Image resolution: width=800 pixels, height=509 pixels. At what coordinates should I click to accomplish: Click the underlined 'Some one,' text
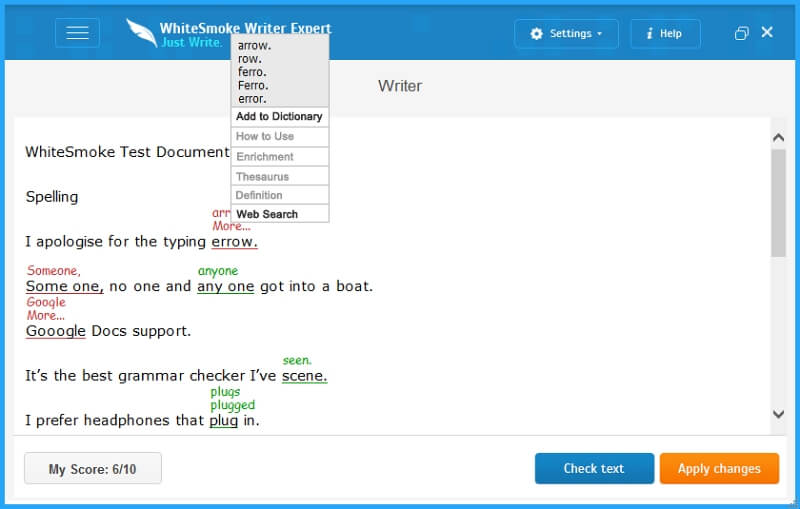tap(65, 286)
